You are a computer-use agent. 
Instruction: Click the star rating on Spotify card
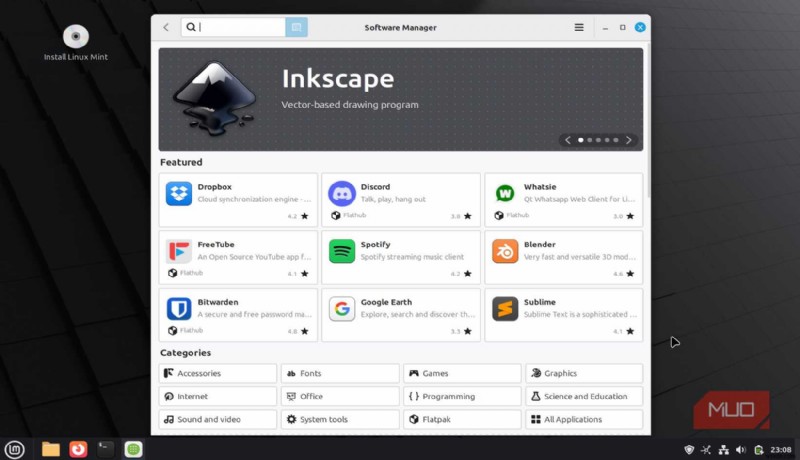[x=461, y=274]
